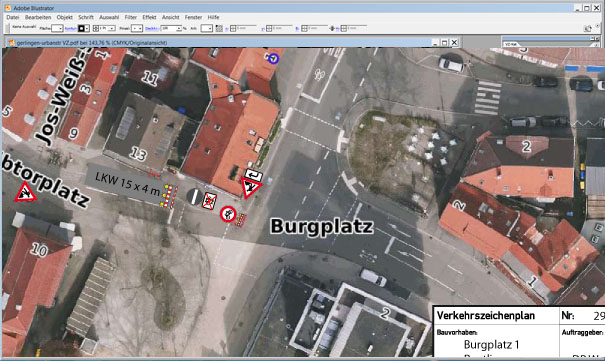Open the Datei menu
Image resolution: width=605 pixels, height=361 pixels.
pyautogui.click(x=12, y=17)
